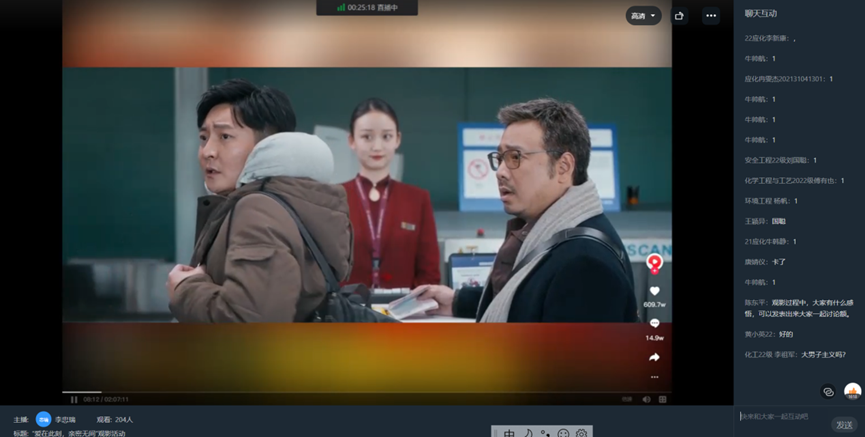Click the host name 李忠瑞

[x=65, y=420]
